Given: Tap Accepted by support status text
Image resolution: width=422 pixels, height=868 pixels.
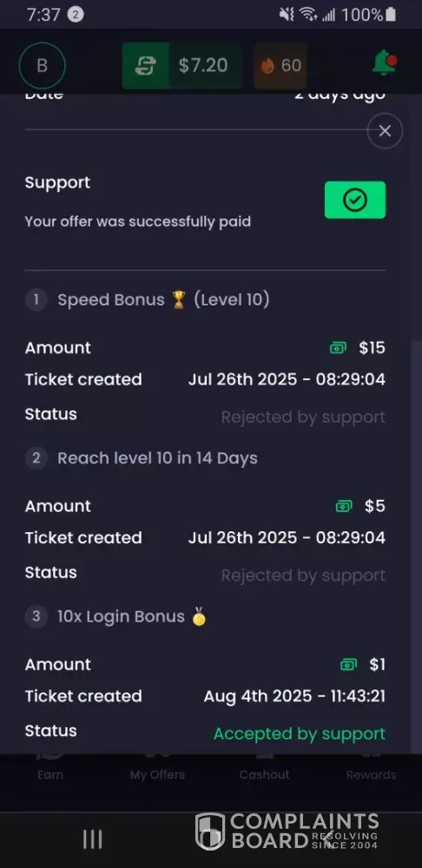Looking at the screenshot, I should coord(299,733).
